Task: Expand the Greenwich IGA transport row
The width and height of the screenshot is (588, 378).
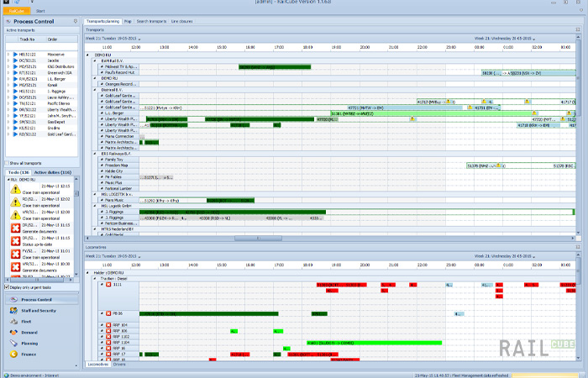Action: 8,73
